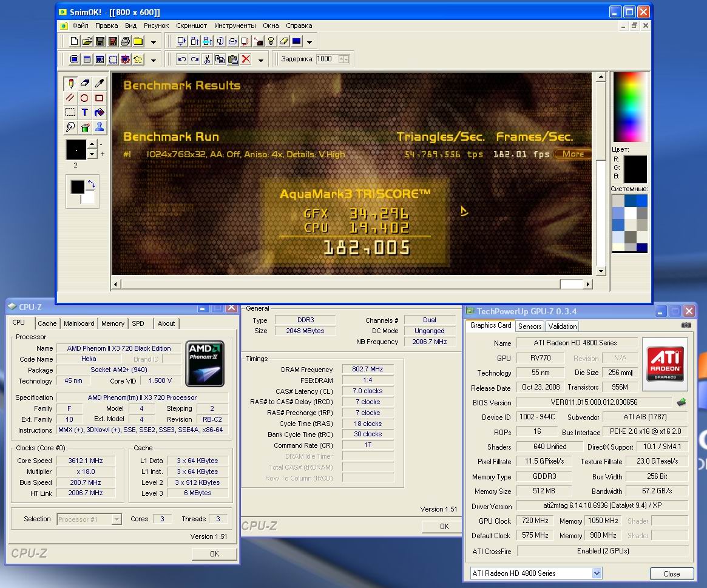Select the Eraser tool in tool palette
Screen dimensions: 707x588
coord(85,83)
